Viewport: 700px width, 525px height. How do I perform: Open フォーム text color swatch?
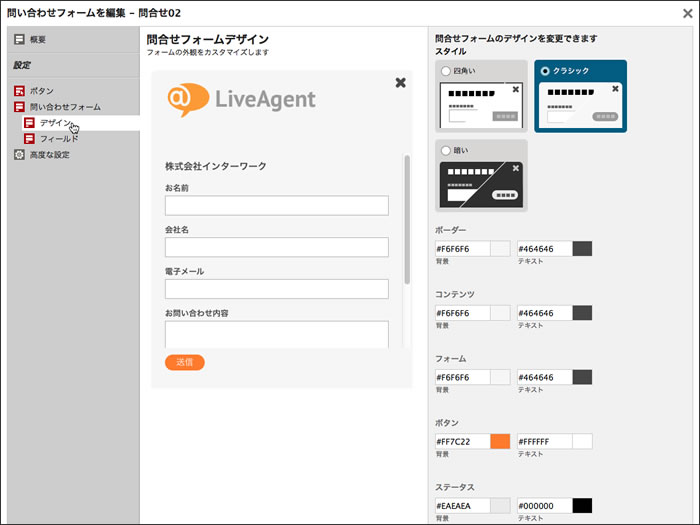click(x=583, y=377)
